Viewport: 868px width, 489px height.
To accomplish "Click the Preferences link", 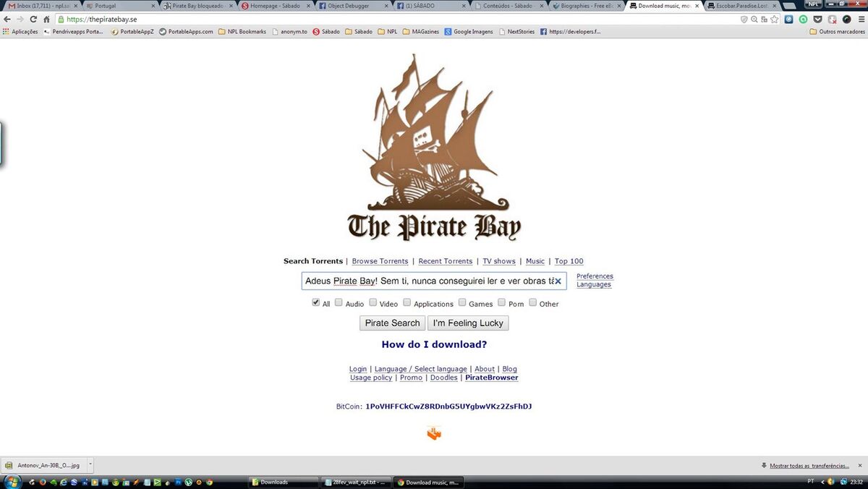I will pyautogui.click(x=595, y=276).
